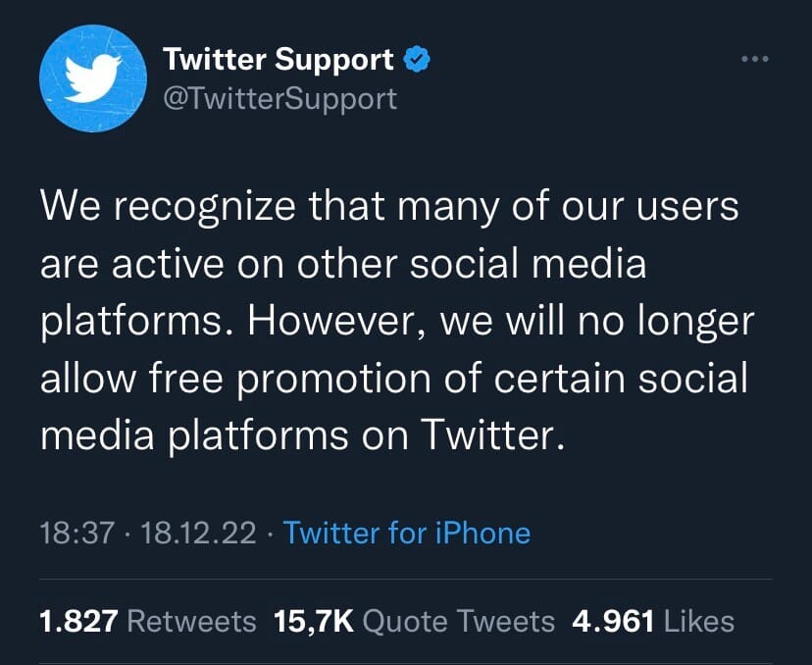Viewport: 812px width, 665px height.
Task: View the Quote Tweets list
Action: pos(458,621)
